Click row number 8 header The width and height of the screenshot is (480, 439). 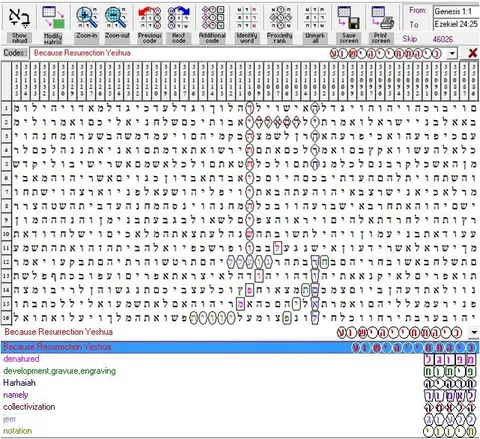pos(6,206)
